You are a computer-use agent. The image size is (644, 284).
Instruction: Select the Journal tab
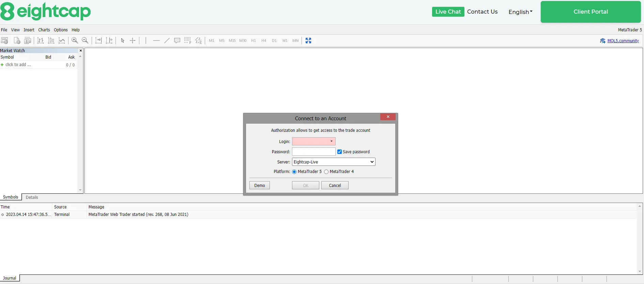[x=10, y=278]
